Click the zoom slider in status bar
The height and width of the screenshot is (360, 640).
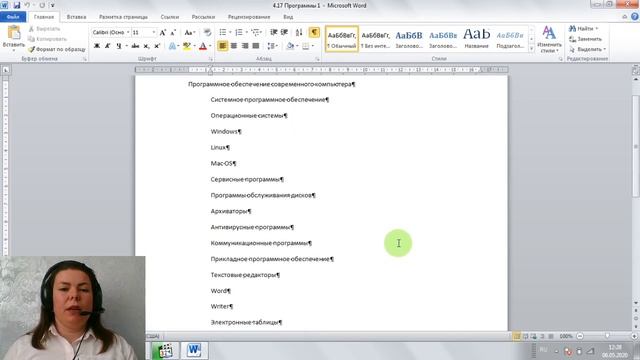607,336
